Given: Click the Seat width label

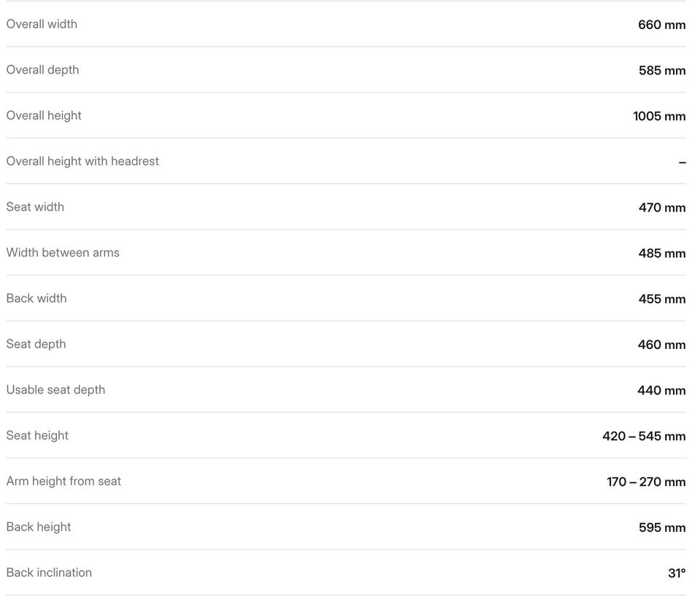Looking at the screenshot, I should 35,207.
